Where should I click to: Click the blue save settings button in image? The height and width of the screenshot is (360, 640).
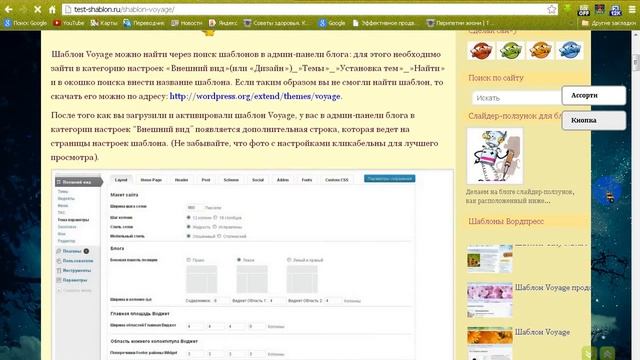tap(389, 179)
